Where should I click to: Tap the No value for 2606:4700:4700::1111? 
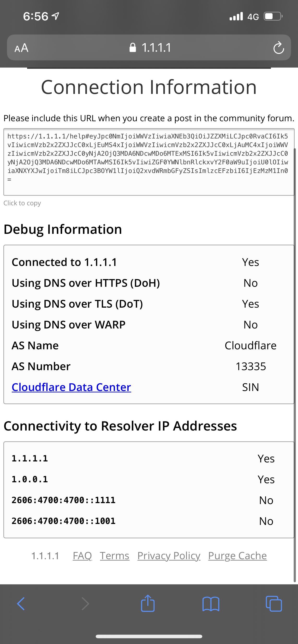[x=266, y=500]
